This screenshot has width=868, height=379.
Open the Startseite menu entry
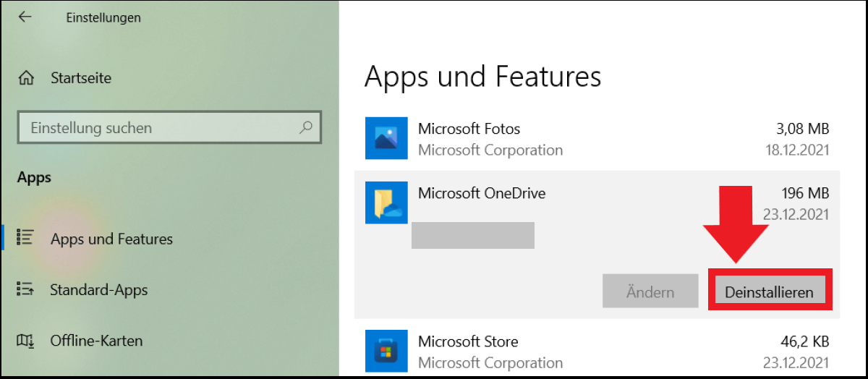click(81, 77)
